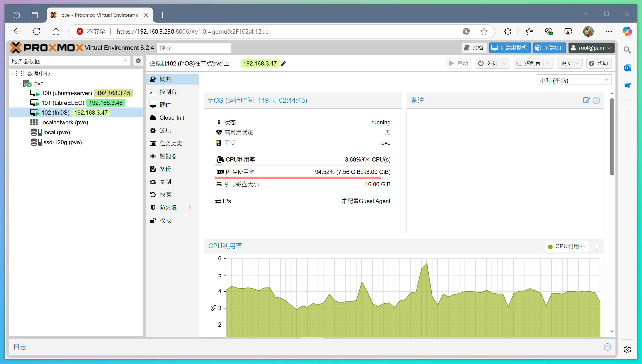Expand the shutdown button's dropdown arrow
The width and height of the screenshot is (642, 364).
click(505, 63)
